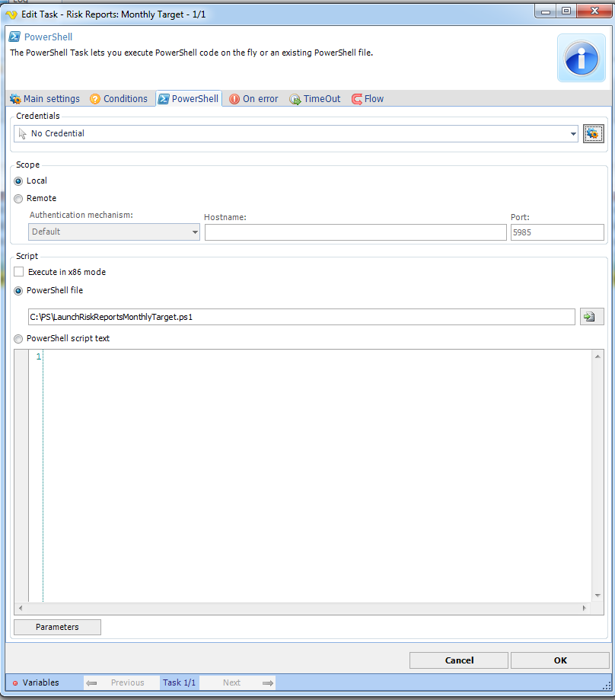The height and width of the screenshot is (700, 615).
Task: Open the On error tab
Action: (253, 99)
